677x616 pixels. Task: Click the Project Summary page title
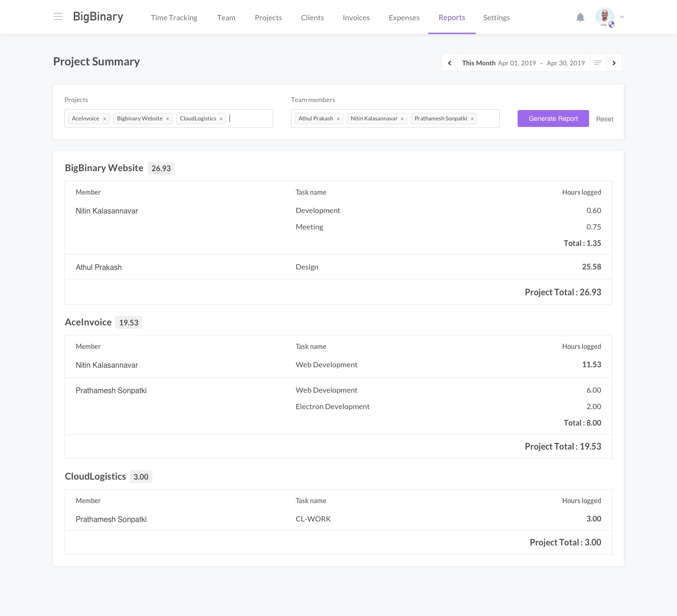point(96,62)
